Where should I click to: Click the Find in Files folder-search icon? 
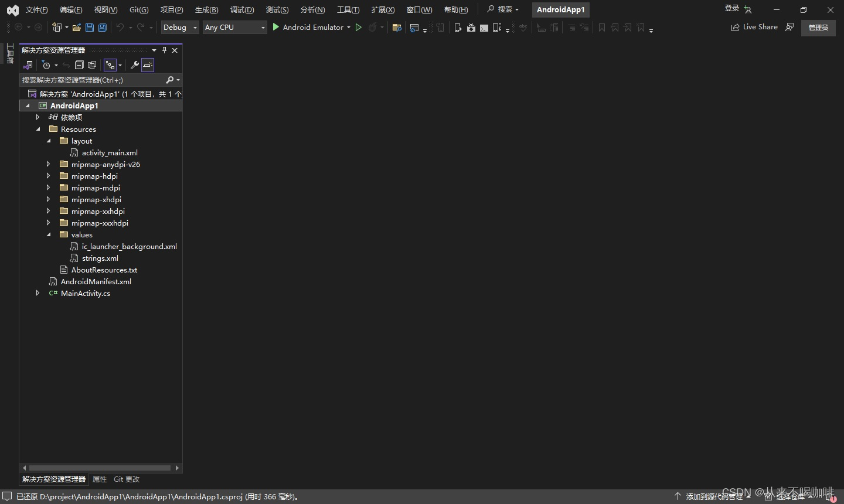click(x=397, y=28)
